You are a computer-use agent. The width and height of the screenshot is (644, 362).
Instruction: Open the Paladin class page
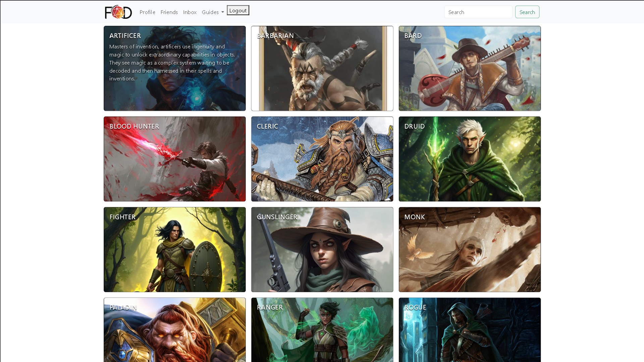click(x=174, y=330)
